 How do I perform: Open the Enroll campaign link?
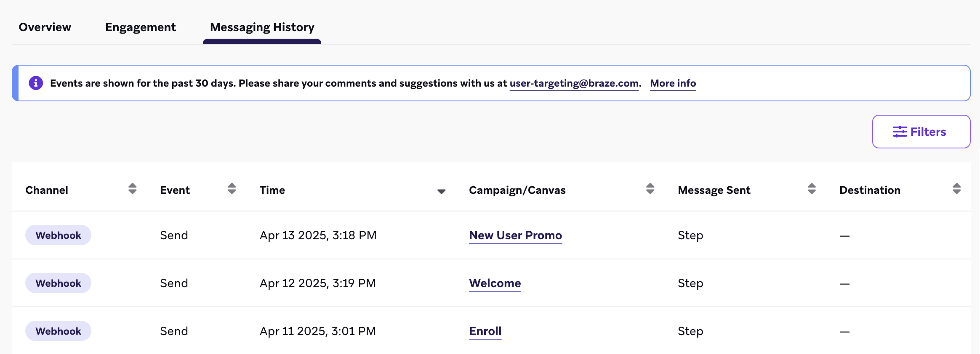(485, 331)
